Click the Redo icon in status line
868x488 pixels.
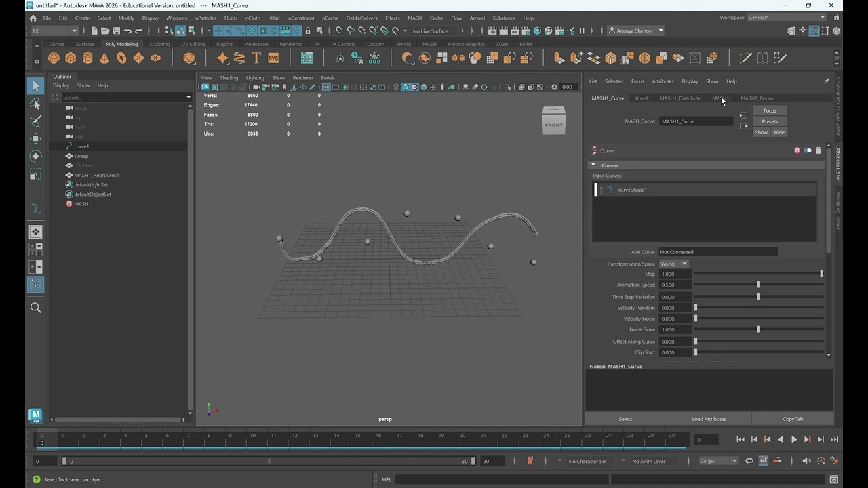coord(138,30)
